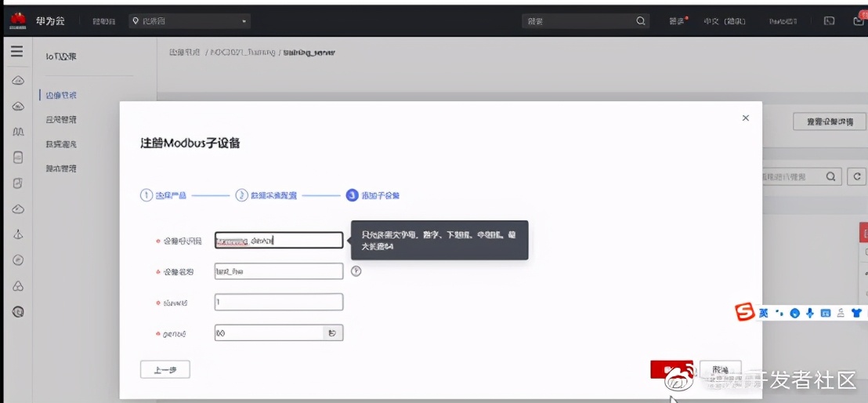Open the region selector dropdown in top bar
Image resolution: width=868 pixels, height=403 pixels.
(190, 21)
